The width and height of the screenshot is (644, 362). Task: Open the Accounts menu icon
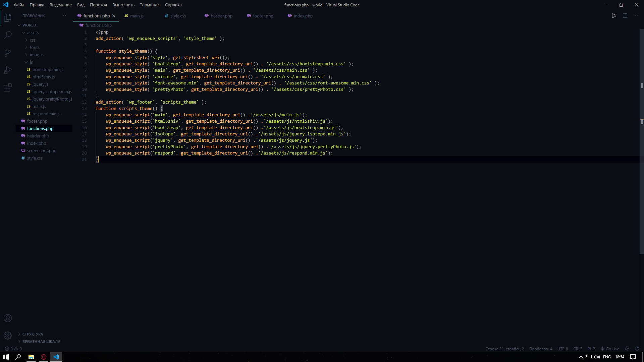(x=8, y=318)
